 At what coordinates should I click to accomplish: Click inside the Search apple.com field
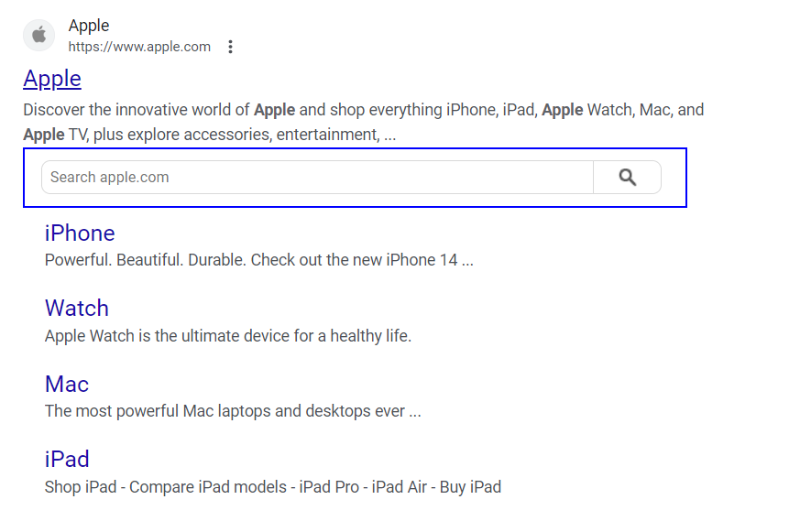point(316,178)
